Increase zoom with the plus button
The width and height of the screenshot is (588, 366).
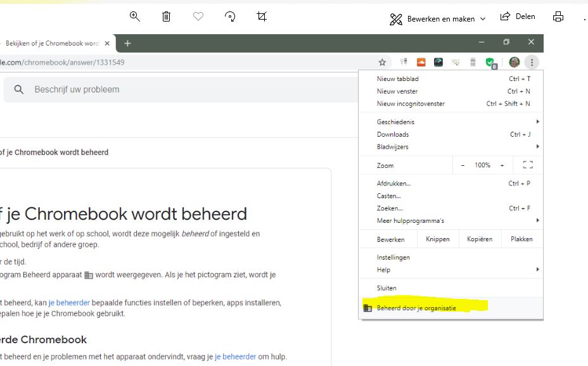pyautogui.click(x=502, y=165)
